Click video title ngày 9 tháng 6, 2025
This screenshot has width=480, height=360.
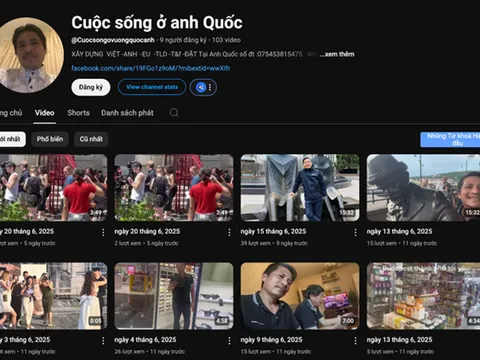[x=271, y=340]
